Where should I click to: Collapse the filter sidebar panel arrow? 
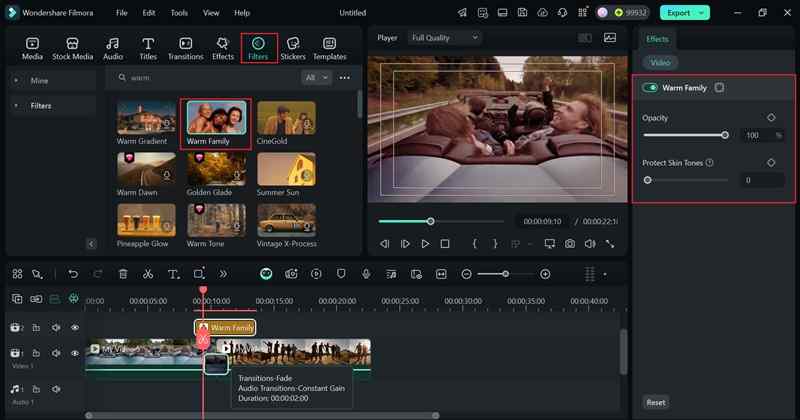coord(91,244)
